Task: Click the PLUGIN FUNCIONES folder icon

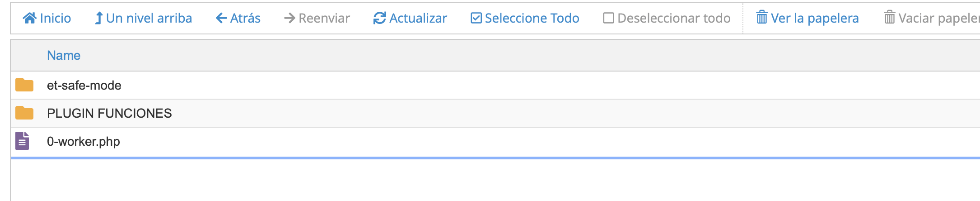Action: [24, 113]
